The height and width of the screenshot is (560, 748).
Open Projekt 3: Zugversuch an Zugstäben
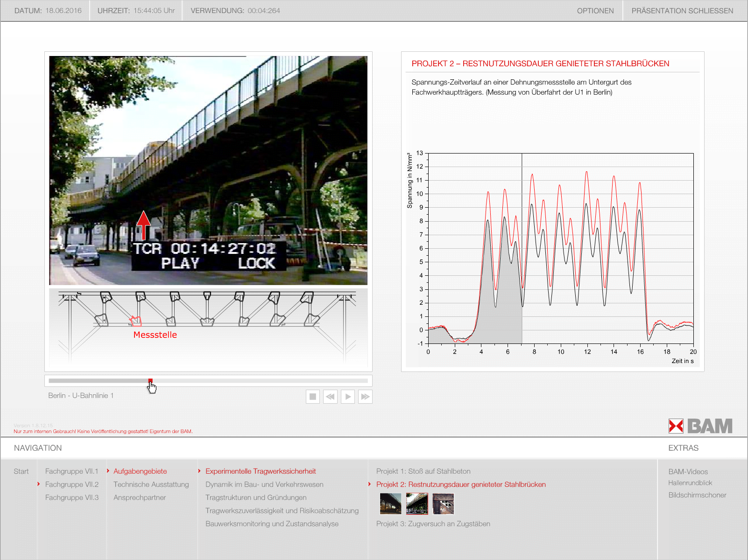[433, 524]
